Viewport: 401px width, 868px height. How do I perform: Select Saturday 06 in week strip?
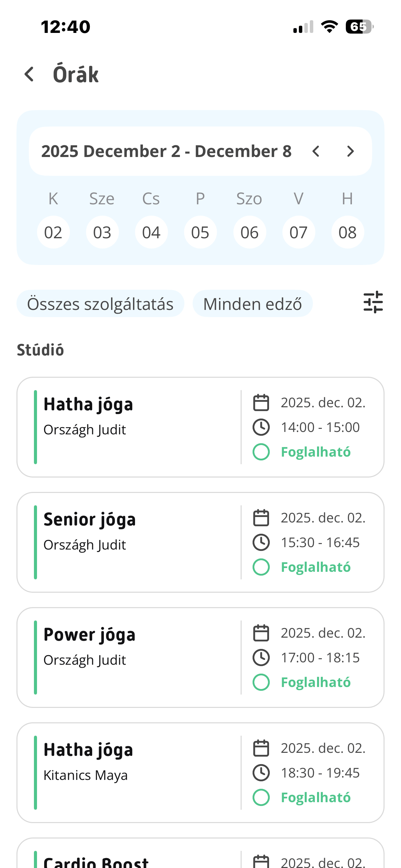pyautogui.click(x=250, y=232)
